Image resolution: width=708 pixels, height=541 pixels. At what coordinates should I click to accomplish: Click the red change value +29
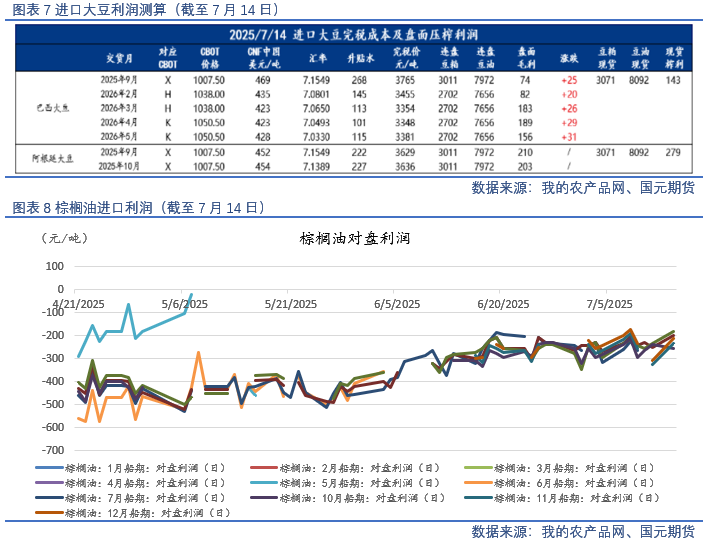[569, 122]
